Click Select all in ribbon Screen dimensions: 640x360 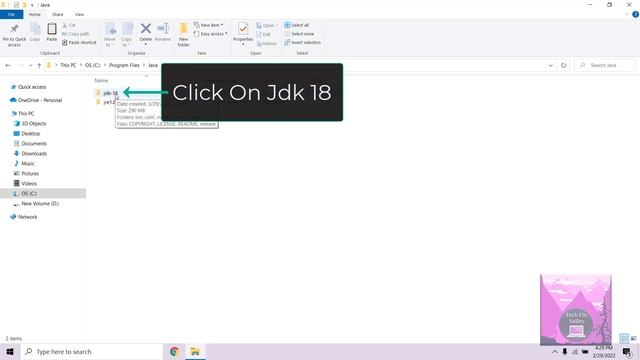pyautogui.click(x=297, y=25)
